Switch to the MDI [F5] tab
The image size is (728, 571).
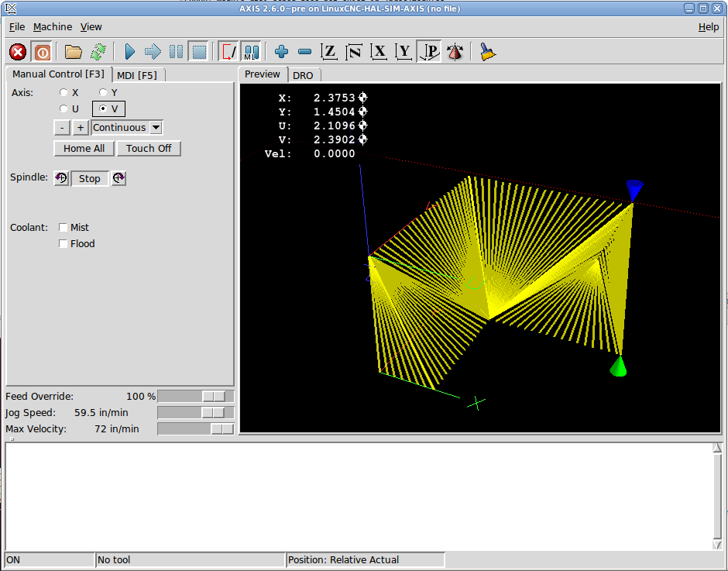[137, 75]
